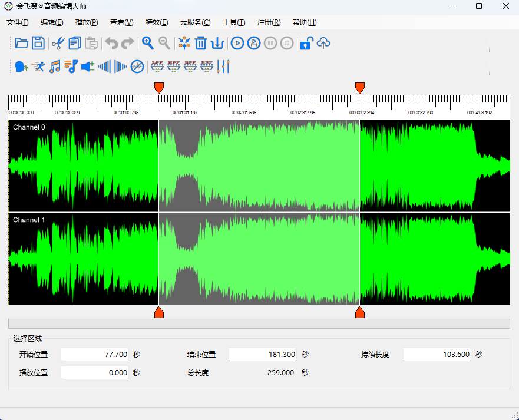This screenshot has height=420, width=519.
Task: Click the upload to cloud icon
Action: 323,43
